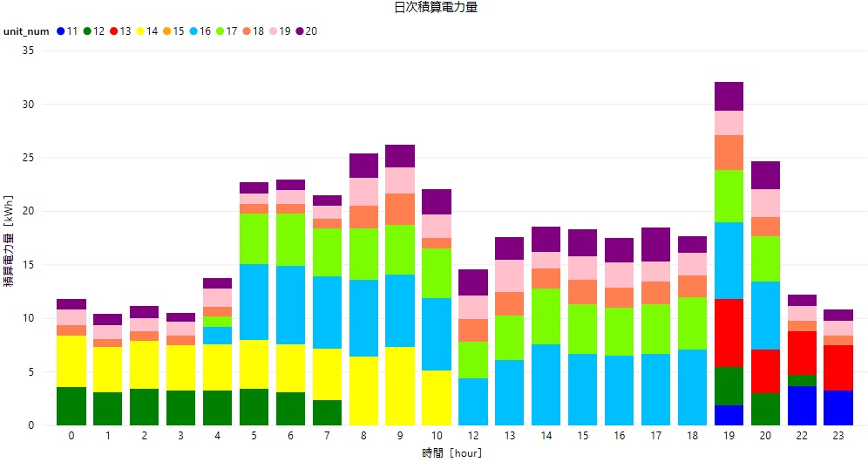Click the x-axis tick label 8
The width and height of the screenshot is (868, 462).
click(363, 436)
